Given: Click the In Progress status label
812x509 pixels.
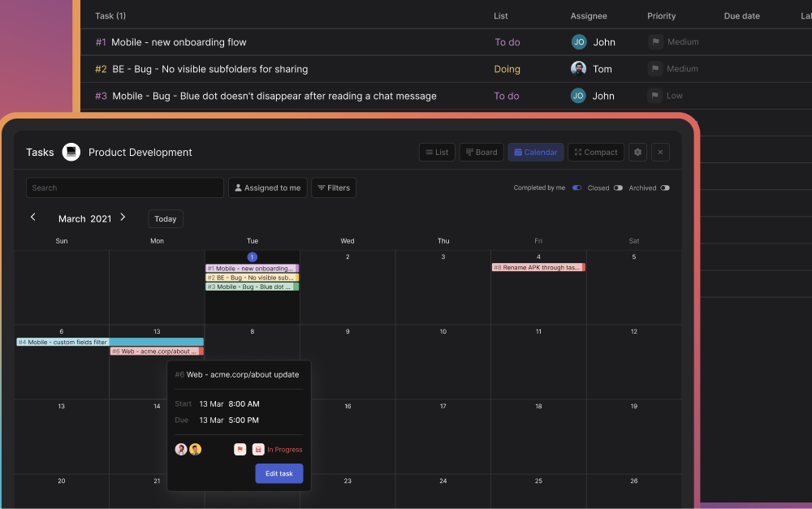Looking at the screenshot, I should tap(285, 450).
